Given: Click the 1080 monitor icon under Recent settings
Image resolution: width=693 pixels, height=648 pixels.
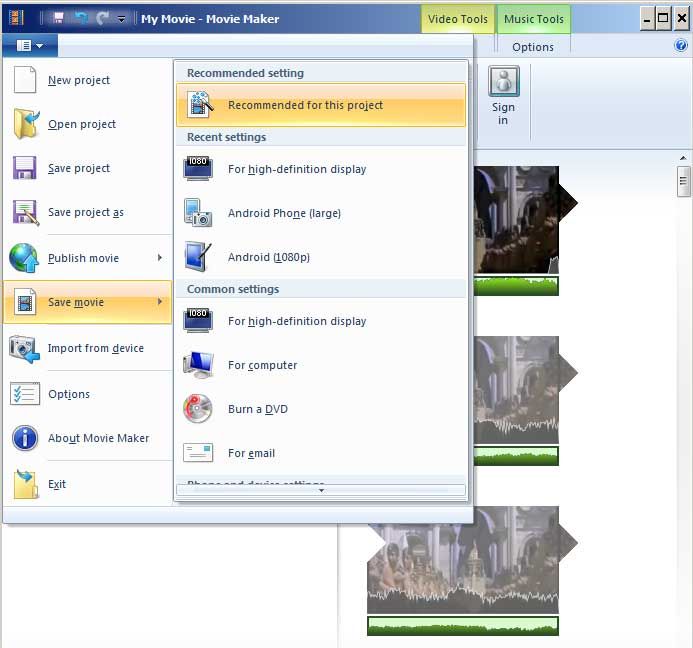Looking at the screenshot, I should click(198, 168).
